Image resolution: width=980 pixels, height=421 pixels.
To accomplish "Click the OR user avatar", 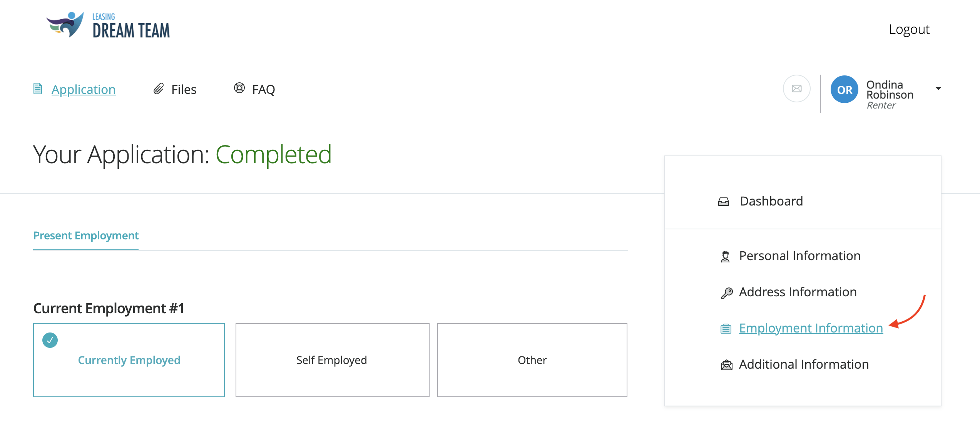I will click(845, 90).
